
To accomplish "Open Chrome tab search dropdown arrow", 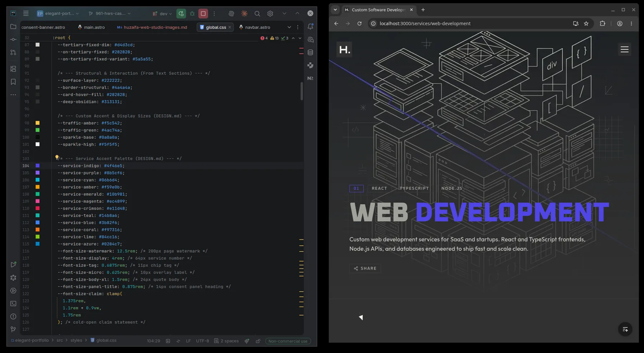I will (335, 10).
